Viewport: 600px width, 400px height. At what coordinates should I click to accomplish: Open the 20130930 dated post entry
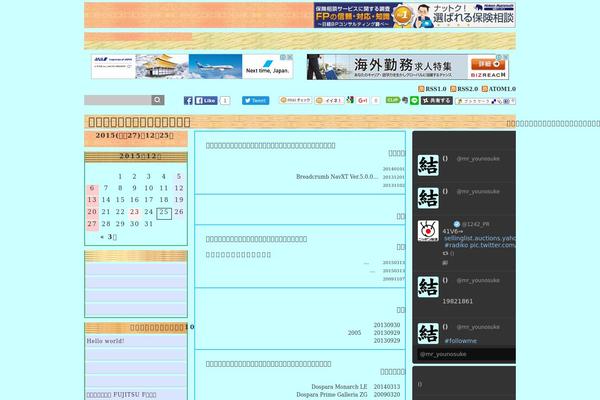387,325
